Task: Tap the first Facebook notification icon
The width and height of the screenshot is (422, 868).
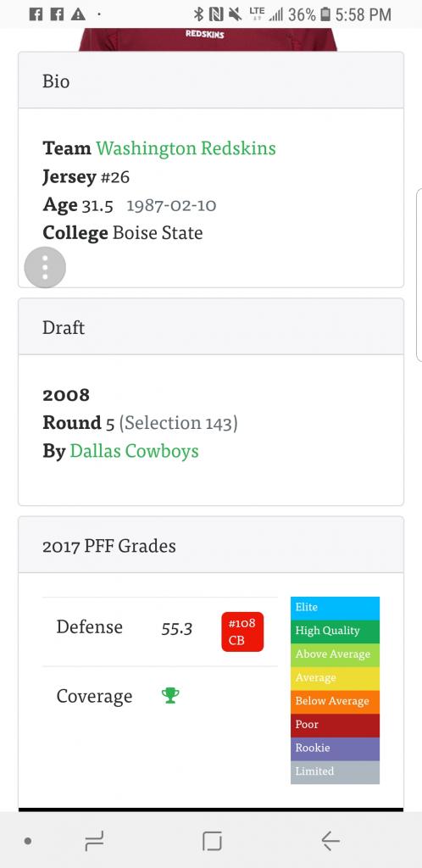Action: (x=36, y=14)
